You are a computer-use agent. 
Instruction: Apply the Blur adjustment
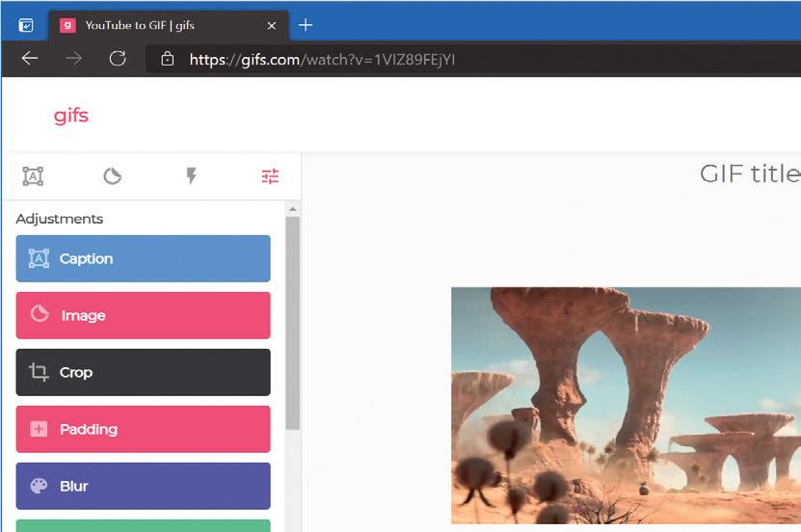click(x=143, y=486)
